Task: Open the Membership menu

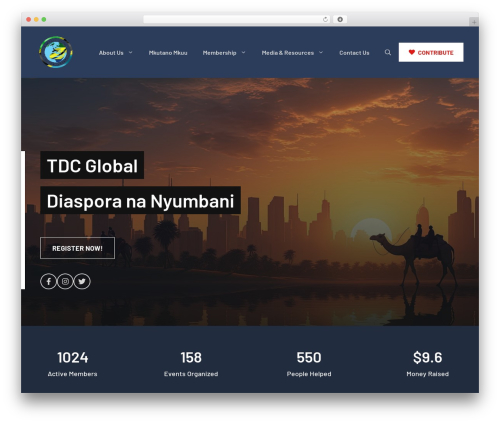Action: pos(219,53)
